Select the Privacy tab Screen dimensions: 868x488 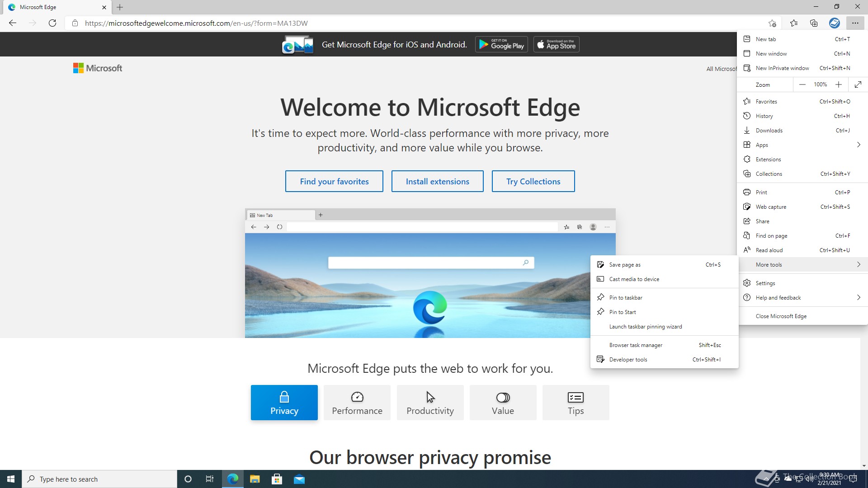point(284,403)
